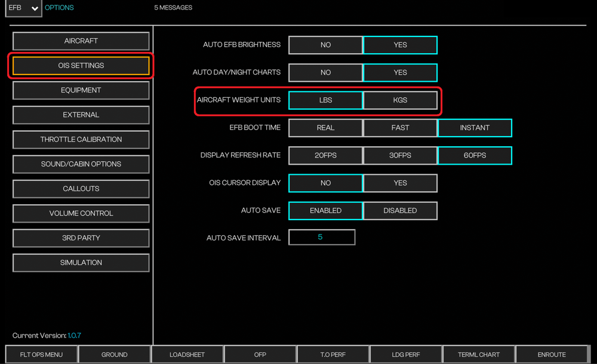The width and height of the screenshot is (597, 364).
Task: Select 30FPS display refresh rate
Action: pyautogui.click(x=400, y=155)
